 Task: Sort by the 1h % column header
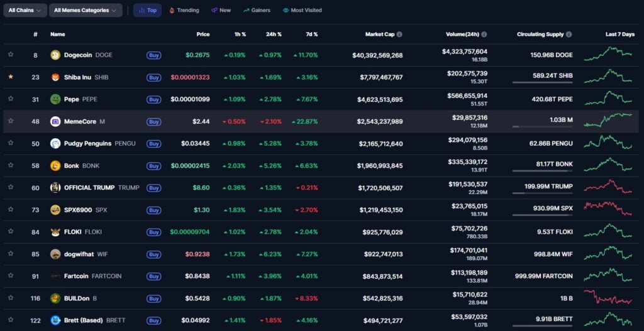pyautogui.click(x=240, y=35)
